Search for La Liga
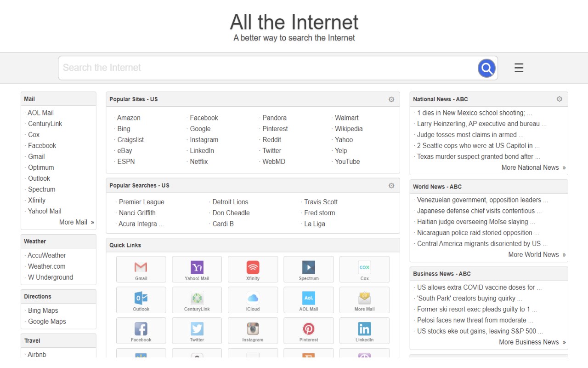The height and width of the screenshot is (368, 588). [314, 224]
